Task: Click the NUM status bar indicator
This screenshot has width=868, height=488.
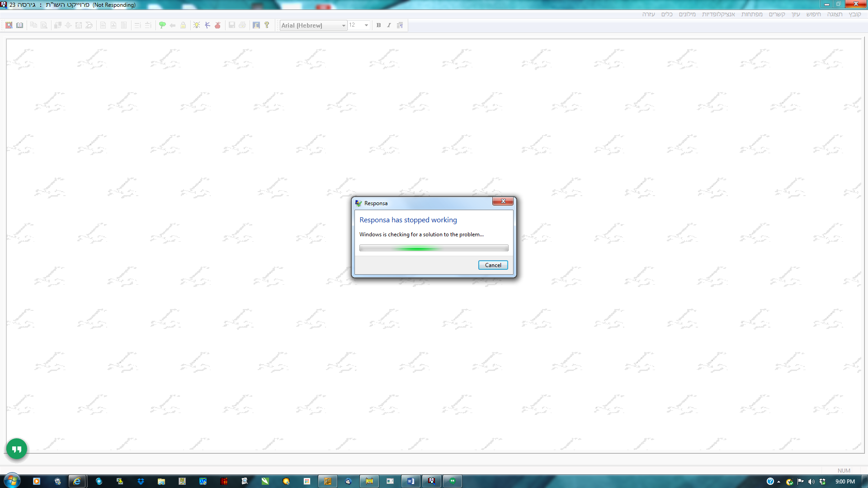Action: [x=844, y=471]
